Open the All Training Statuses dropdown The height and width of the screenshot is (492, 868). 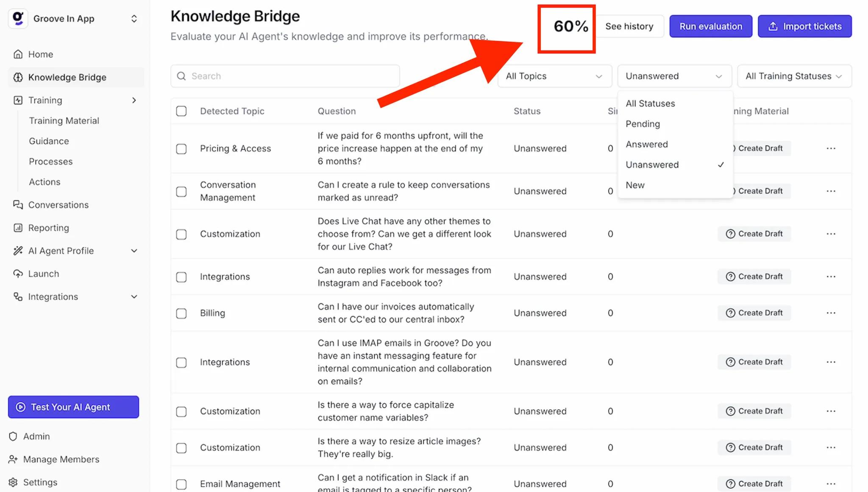point(794,76)
